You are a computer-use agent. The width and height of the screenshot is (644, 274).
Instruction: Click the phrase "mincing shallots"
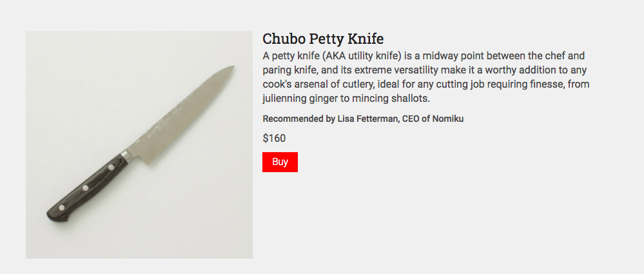pyautogui.click(x=389, y=99)
